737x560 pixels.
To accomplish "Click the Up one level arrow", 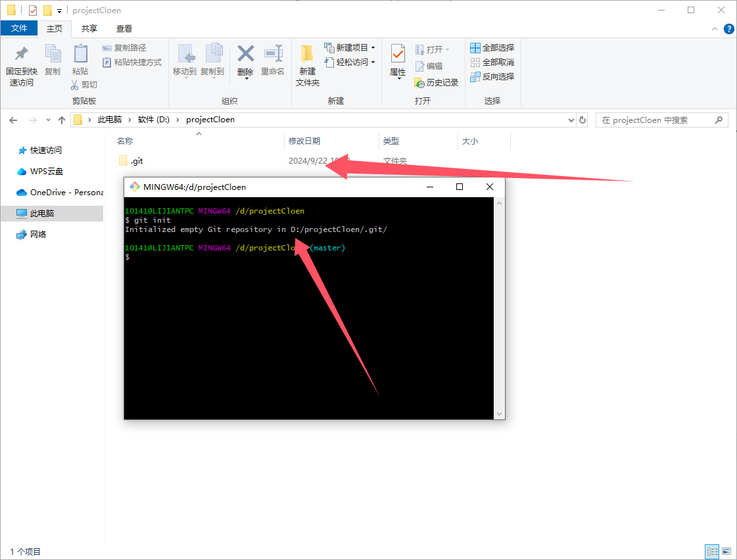I will point(62,120).
